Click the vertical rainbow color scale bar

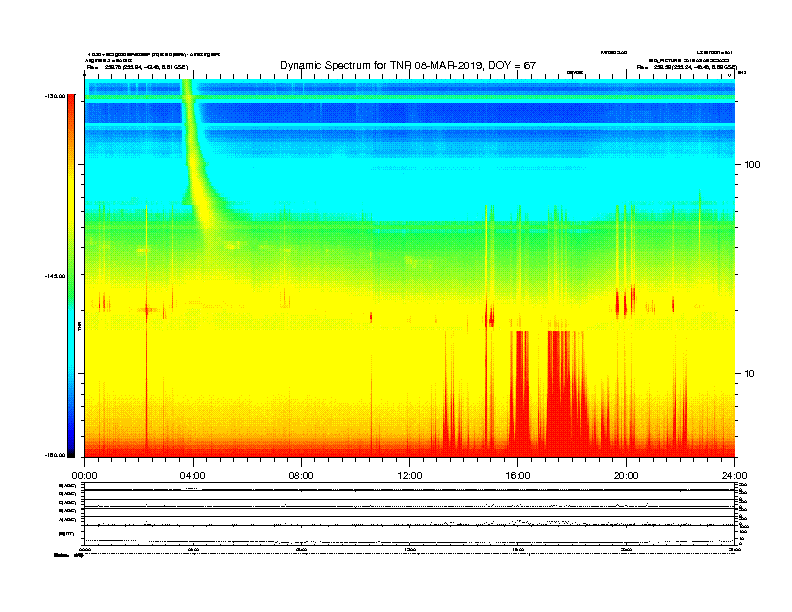(x=71, y=276)
